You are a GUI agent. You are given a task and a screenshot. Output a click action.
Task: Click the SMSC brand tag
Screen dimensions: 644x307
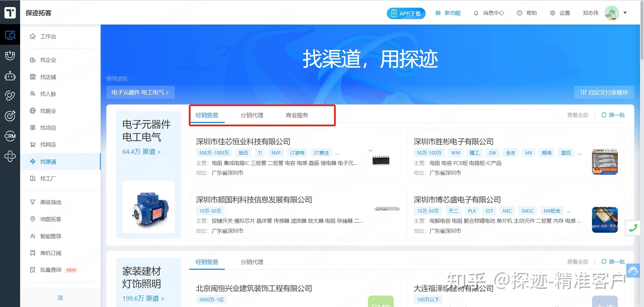pos(528,211)
